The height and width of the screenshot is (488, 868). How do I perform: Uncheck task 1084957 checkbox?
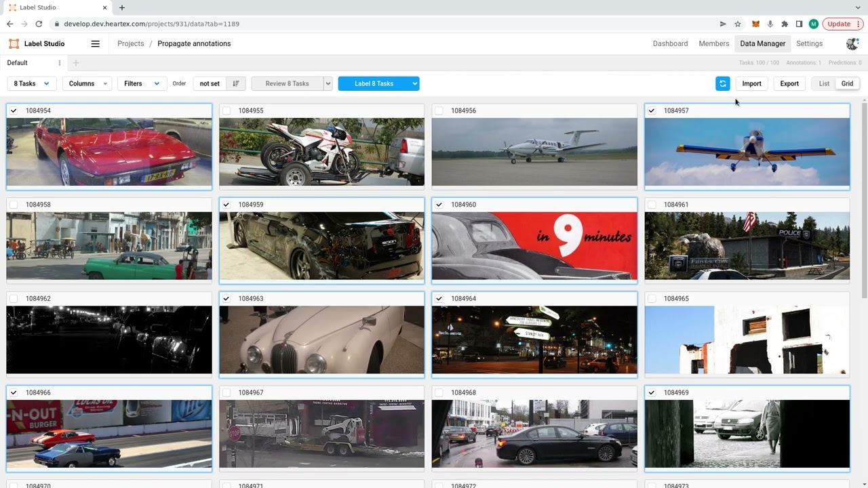pos(652,110)
